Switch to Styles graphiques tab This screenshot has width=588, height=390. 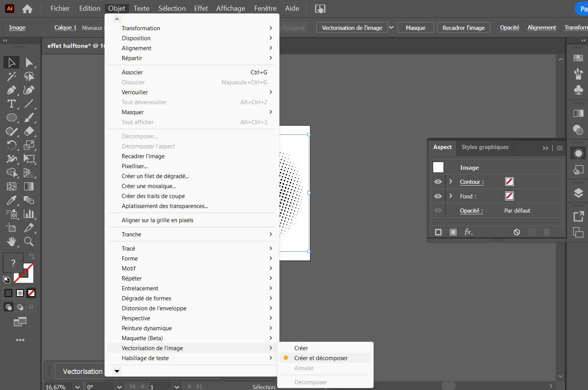tap(485, 147)
